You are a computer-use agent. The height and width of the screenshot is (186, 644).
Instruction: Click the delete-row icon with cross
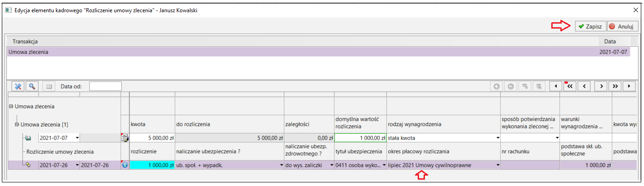(539, 86)
